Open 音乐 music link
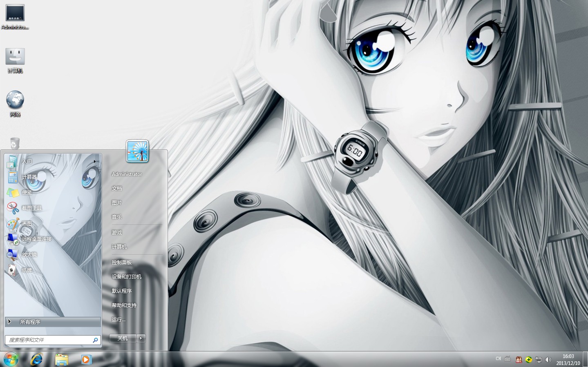This screenshot has height=367, width=588. pyautogui.click(x=117, y=217)
